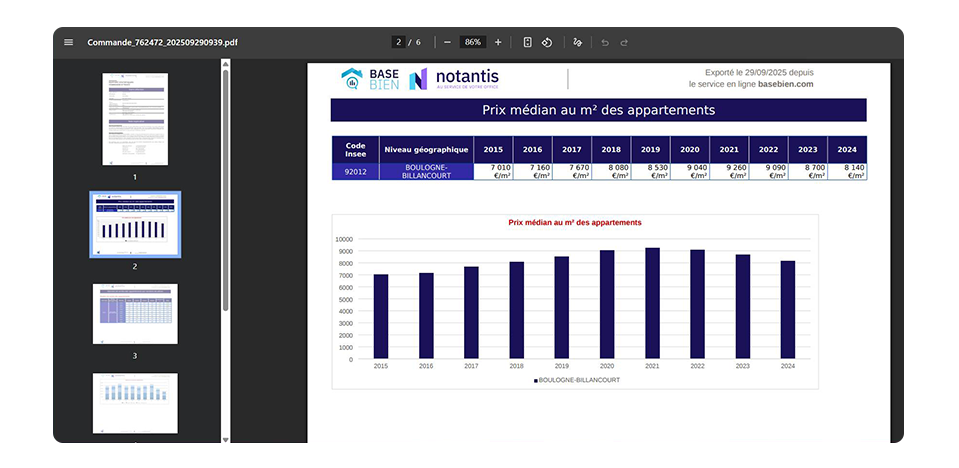The image size is (959, 468).
Task: Click the scroll down arrow in sidebar
Action: [x=226, y=438]
